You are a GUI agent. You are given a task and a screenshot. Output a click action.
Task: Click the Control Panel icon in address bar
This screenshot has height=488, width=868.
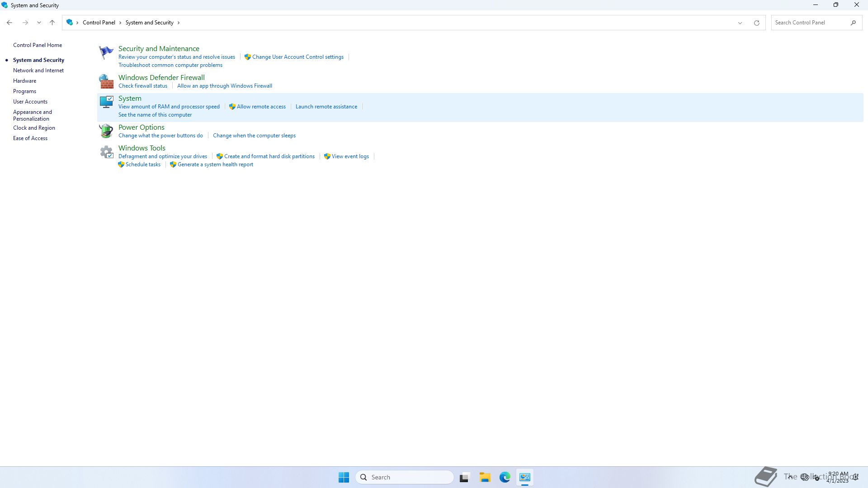point(70,22)
